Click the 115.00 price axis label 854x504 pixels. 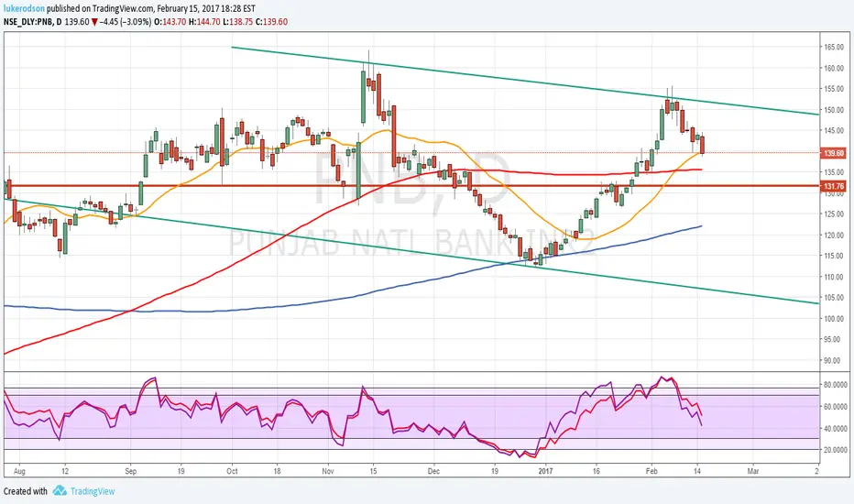click(x=833, y=256)
